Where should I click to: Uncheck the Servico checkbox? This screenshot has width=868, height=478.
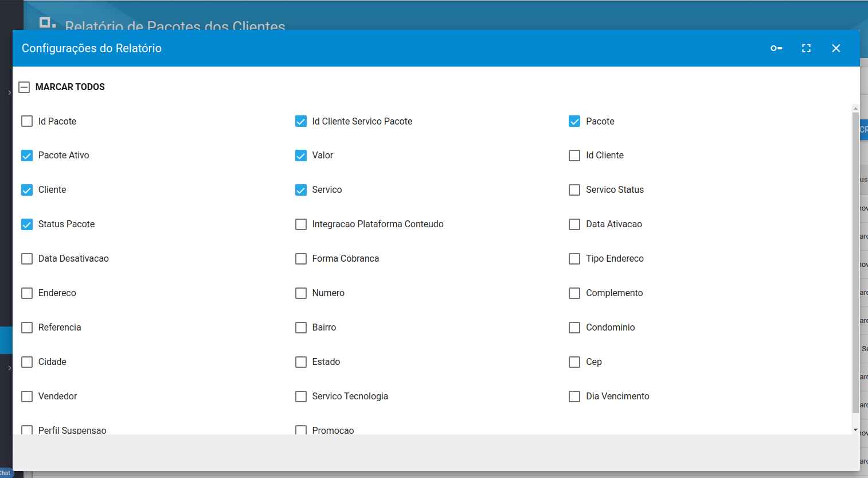[301, 190]
